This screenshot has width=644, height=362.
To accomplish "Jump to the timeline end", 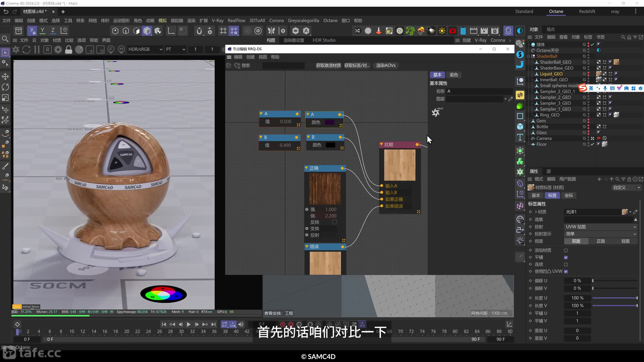I will coord(214,324).
